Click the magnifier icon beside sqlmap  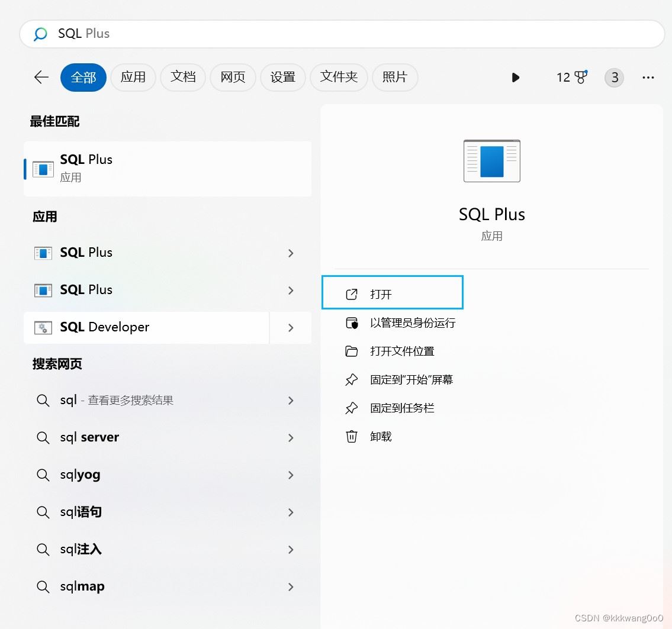coord(43,586)
